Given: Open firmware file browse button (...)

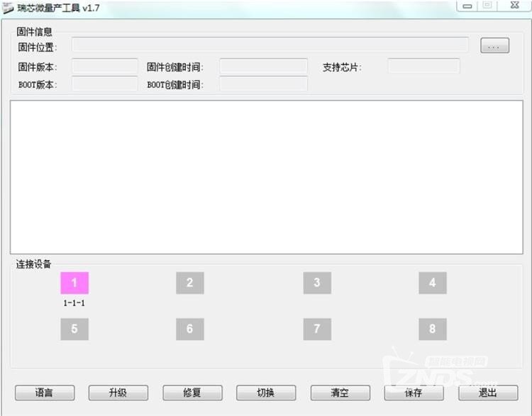Looking at the screenshot, I should (494, 46).
